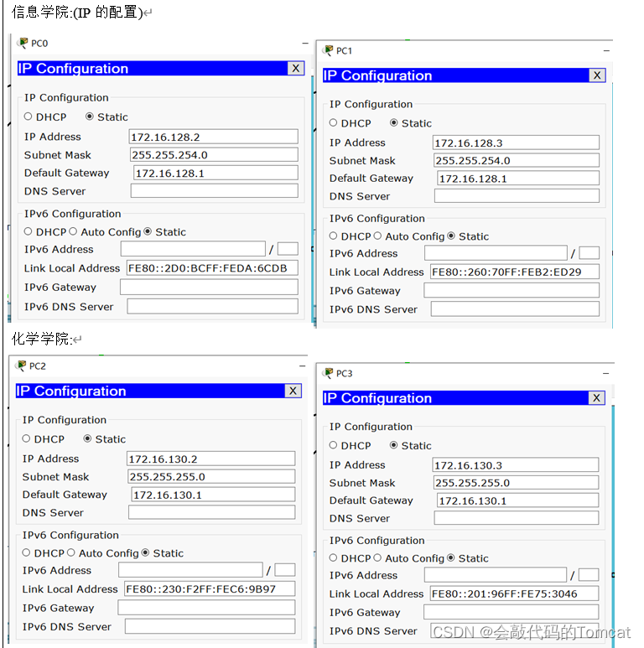The width and height of the screenshot is (644, 648).
Task: Select IPv4 Static radio in PC3
Action: [x=393, y=445]
